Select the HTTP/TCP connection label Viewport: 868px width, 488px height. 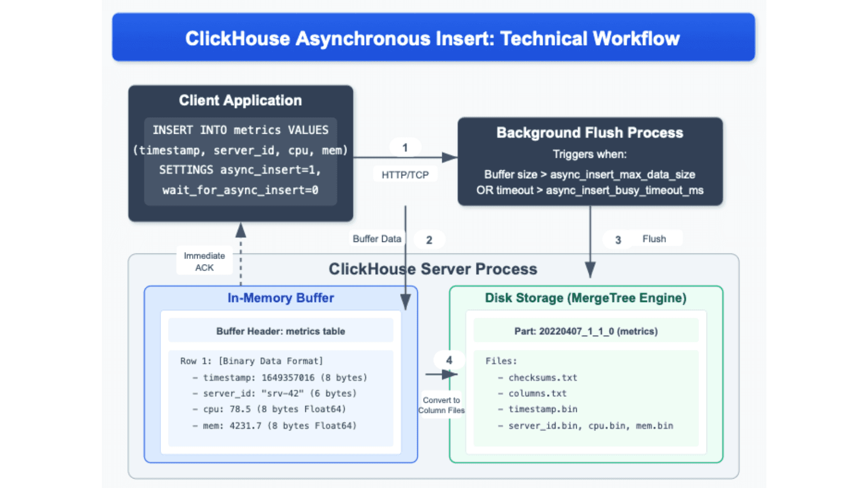pos(405,175)
